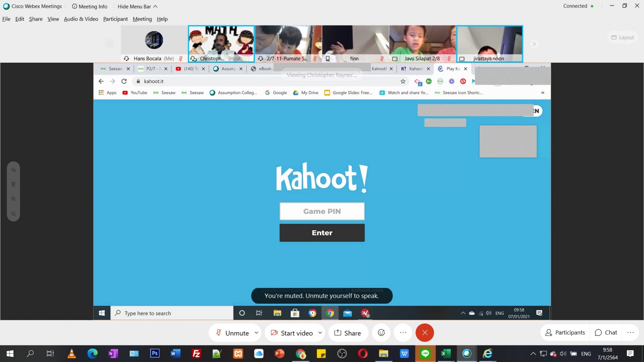Click the annotate icon on side panel
This screenshot has height=362, width=644.
(14, 170)
